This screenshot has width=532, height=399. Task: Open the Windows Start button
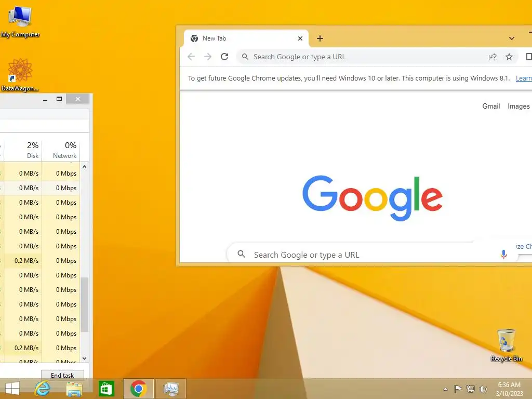click(x=12, y=389)
